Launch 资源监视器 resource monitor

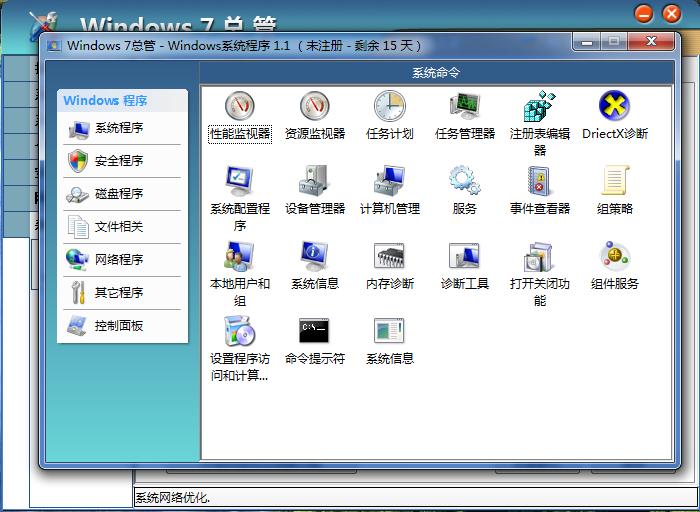(315, 116)
